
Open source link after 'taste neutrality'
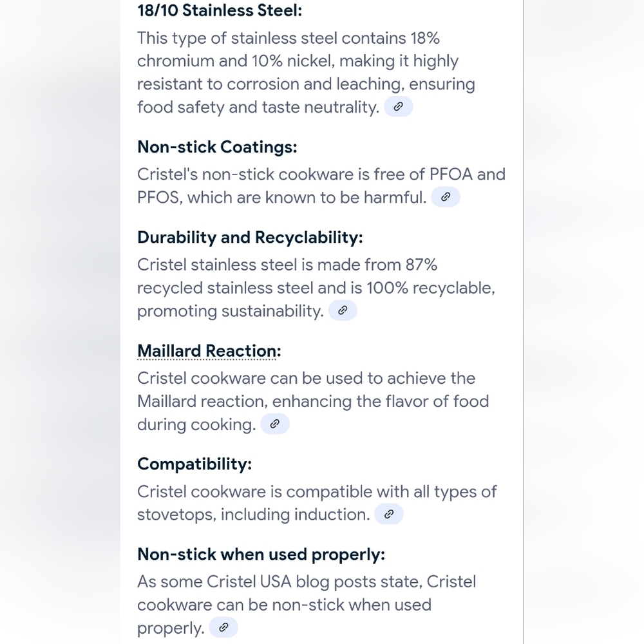398,107
